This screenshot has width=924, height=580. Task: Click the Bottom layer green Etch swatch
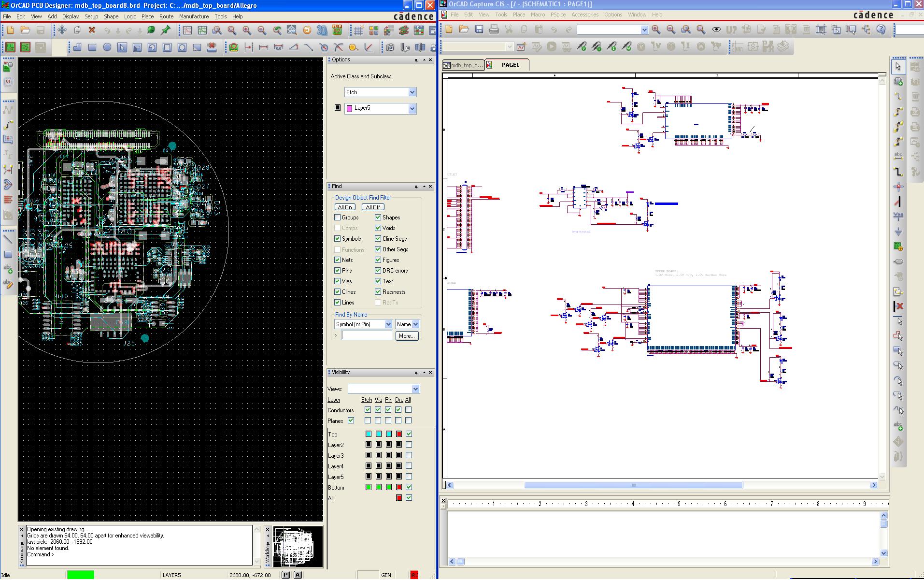(x=368, y=487)
